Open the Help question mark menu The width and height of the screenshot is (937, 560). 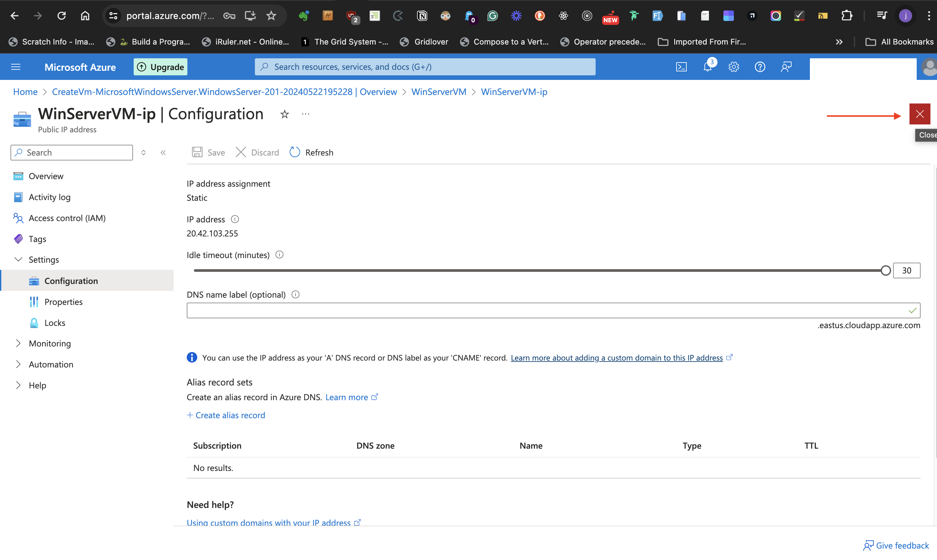(760, 66)
